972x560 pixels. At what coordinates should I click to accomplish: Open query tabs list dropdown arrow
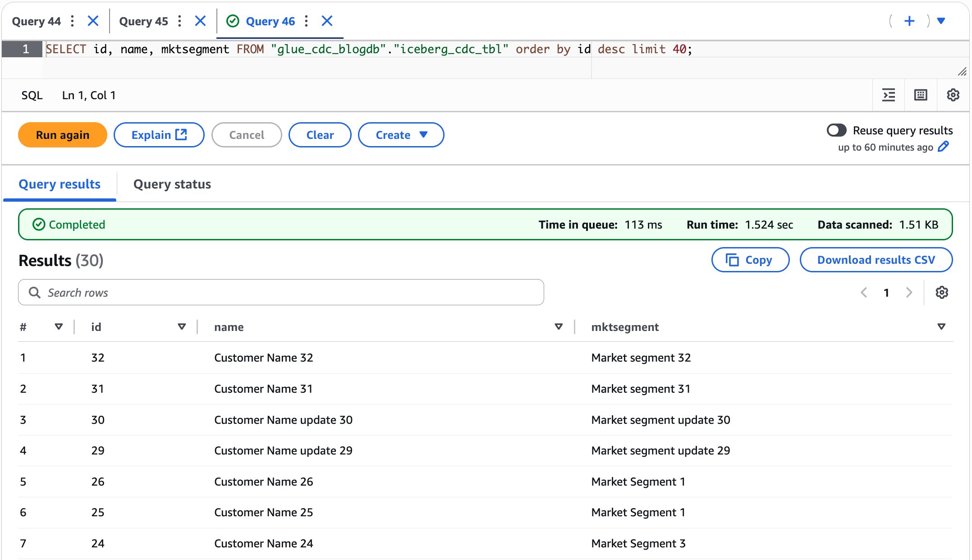coord(941,21)
